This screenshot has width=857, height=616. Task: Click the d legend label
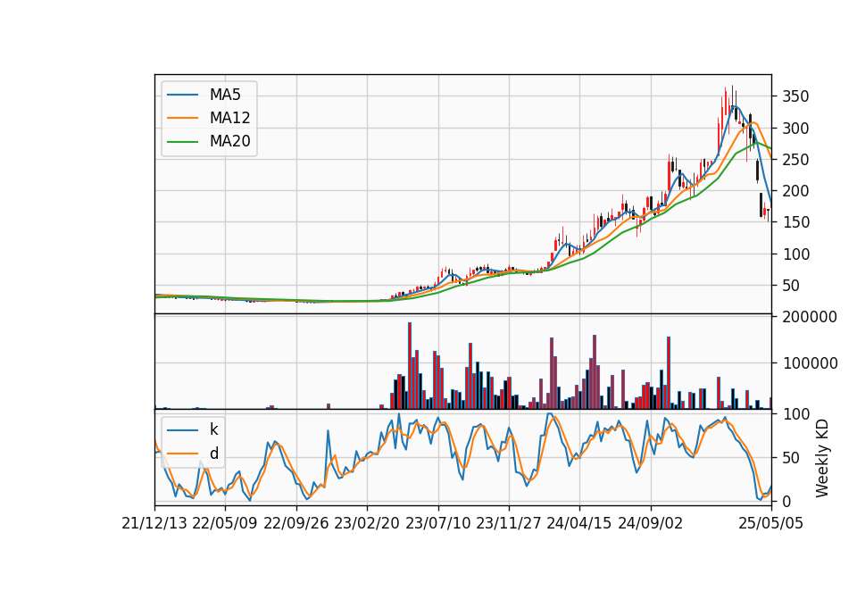214,454
